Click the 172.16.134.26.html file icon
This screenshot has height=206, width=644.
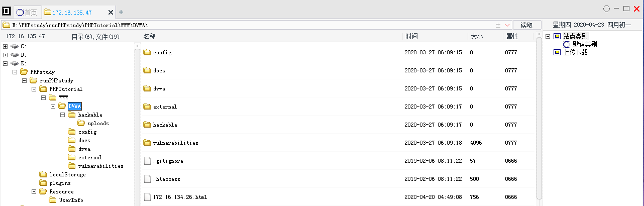click(147, 197)
